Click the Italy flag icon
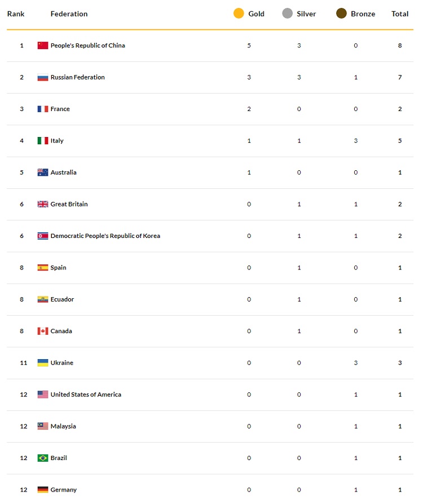Image resolution: width=423 pixels, height=504 pixels. click(43, 141)
